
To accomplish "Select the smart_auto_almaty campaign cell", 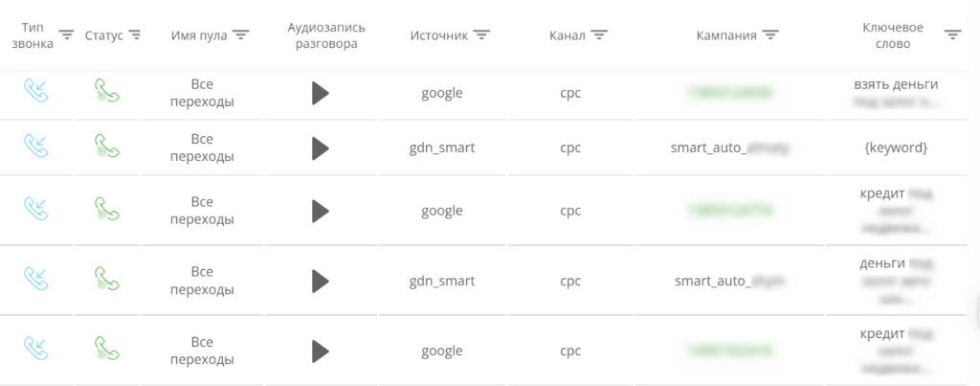I will tap(732, 148).
